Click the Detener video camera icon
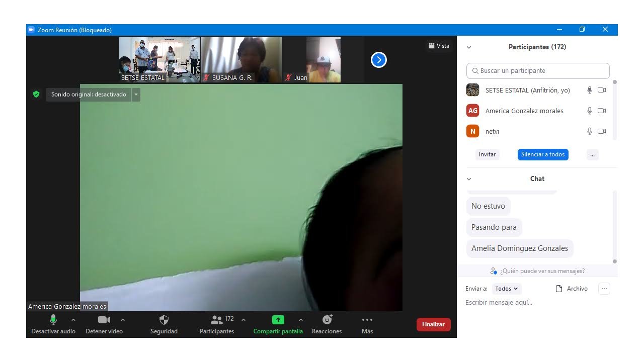 (x=104, y=320)
